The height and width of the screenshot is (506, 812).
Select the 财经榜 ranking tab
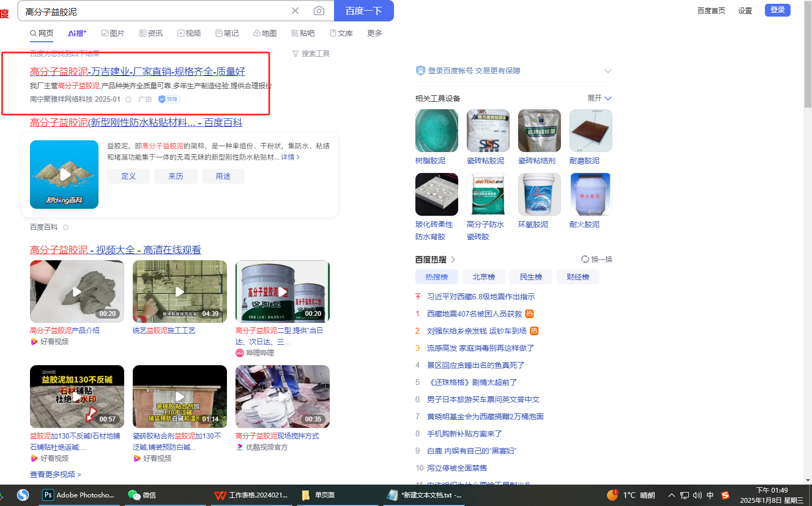pos(578,277)
